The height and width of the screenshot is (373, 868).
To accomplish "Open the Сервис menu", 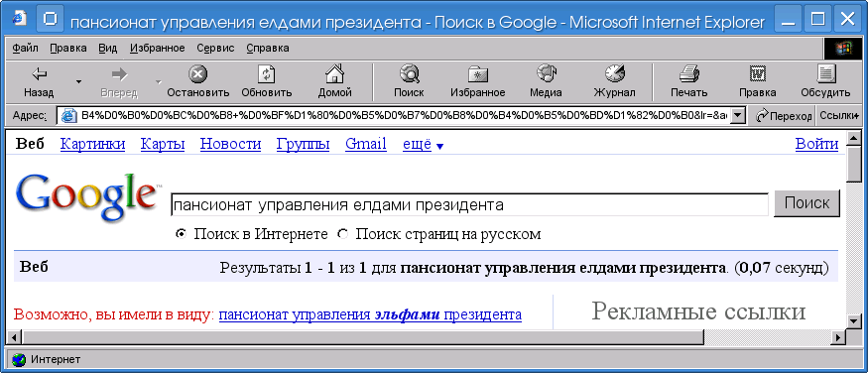I will 215,49.
